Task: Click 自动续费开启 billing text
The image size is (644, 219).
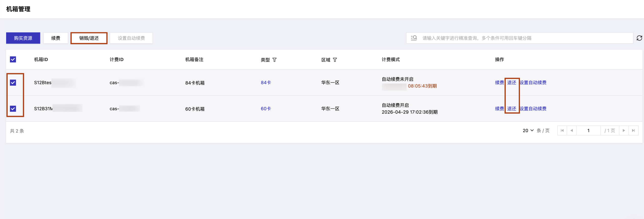Action: click(x=395, y=105)
